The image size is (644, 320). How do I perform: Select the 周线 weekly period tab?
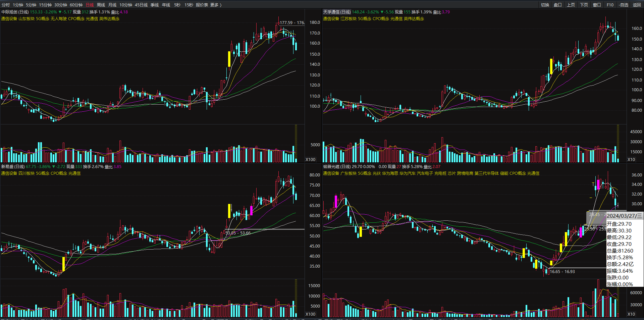101,5
